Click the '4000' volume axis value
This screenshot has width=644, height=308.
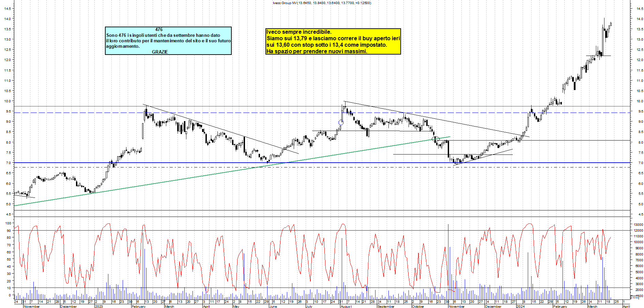(639, 278)
